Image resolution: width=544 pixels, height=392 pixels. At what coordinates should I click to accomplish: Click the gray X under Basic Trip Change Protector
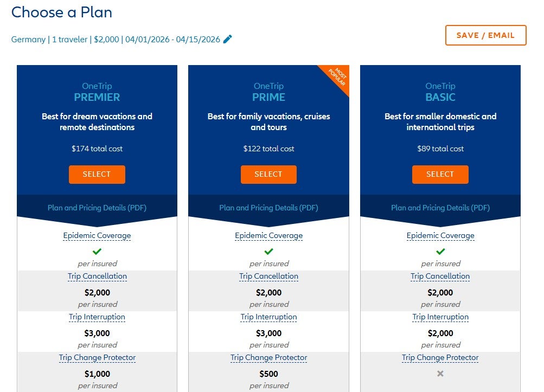(440, 373)
